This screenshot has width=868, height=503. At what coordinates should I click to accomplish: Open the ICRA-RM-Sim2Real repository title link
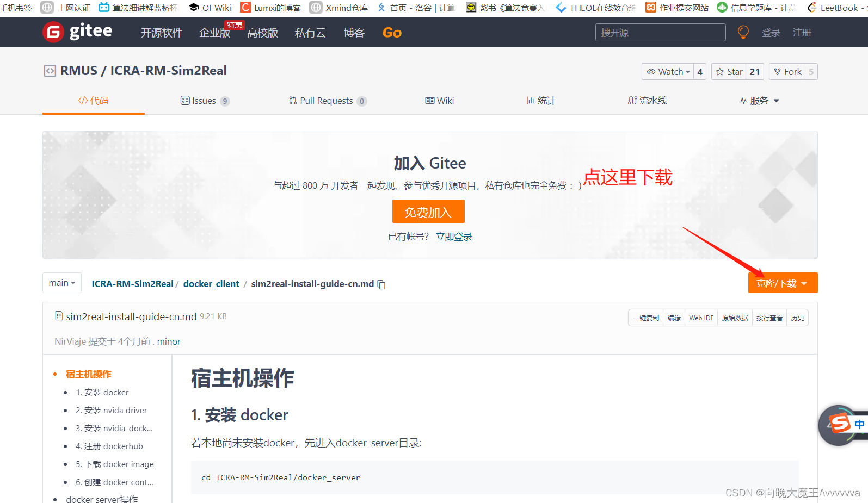click(169, 71)
